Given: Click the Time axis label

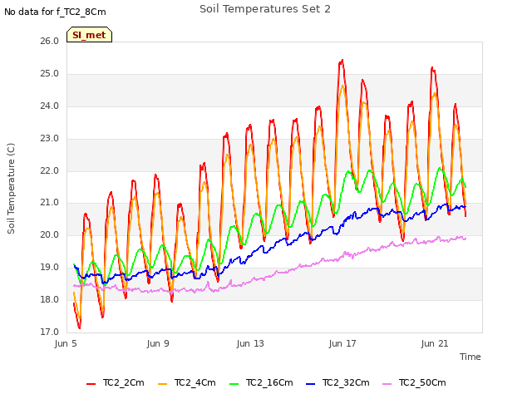Looking at the screenshot, I should 470,357.
